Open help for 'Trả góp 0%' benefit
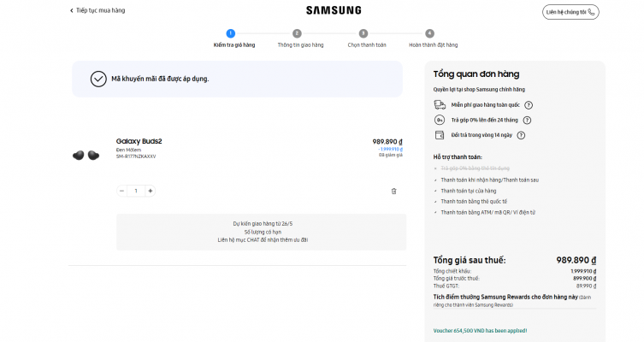Image resolution: width=644 pixels, height=342 pixels. (526, 120)
